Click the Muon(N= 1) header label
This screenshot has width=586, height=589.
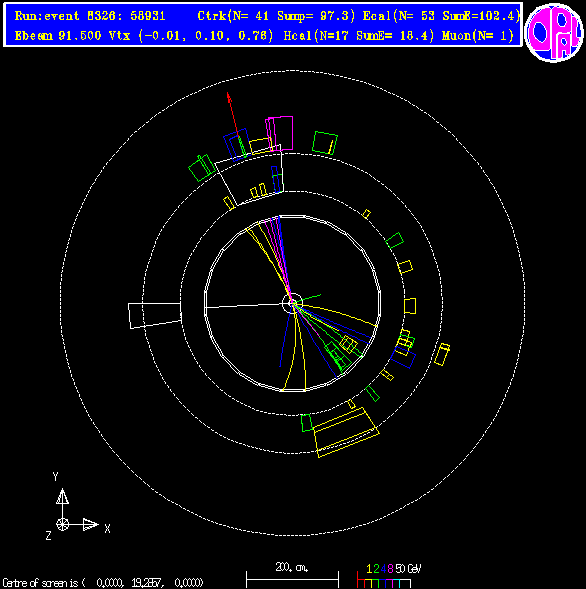tap(478, 36)
